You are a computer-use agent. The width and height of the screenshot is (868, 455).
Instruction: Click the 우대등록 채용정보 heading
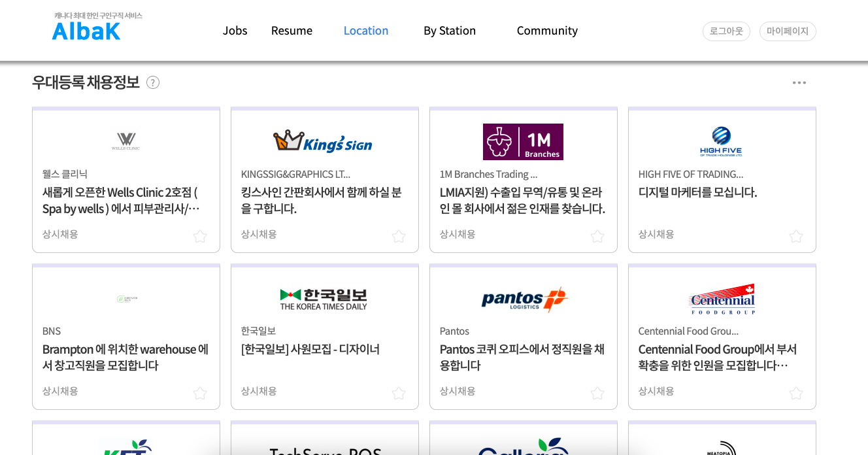86,82
